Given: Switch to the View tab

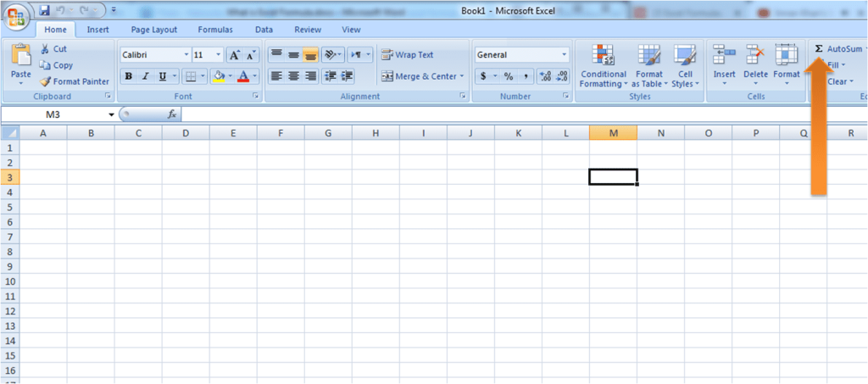Looking at the screenshot, I should (351, 30).
